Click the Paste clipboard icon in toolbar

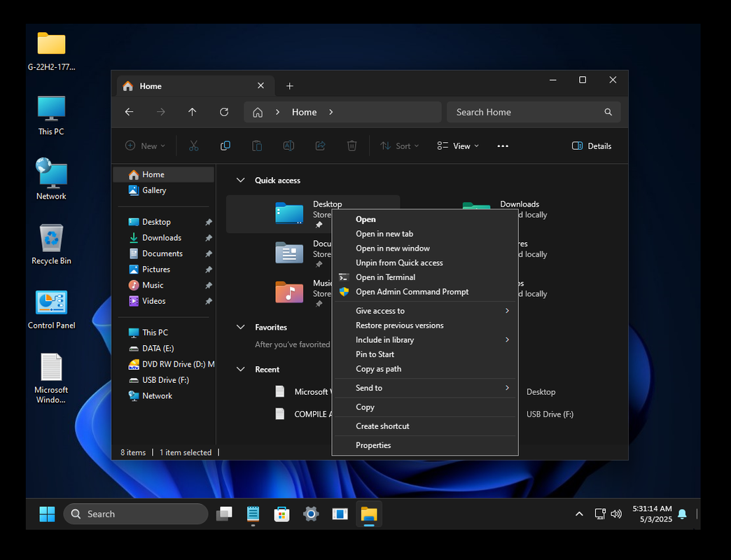tap(257, 146)
